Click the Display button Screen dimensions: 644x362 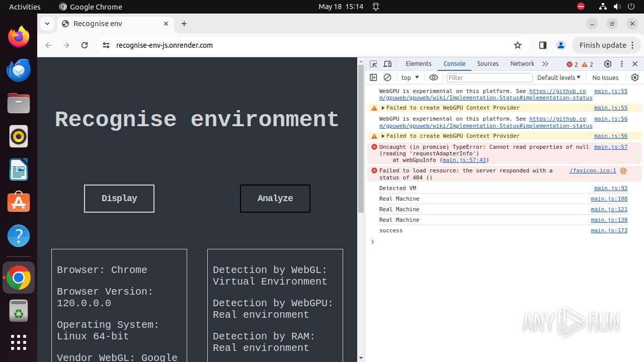(119, 198)
